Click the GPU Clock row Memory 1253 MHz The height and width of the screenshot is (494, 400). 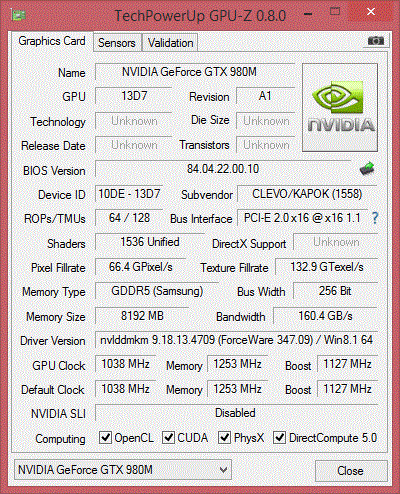(x=237, y=364)
